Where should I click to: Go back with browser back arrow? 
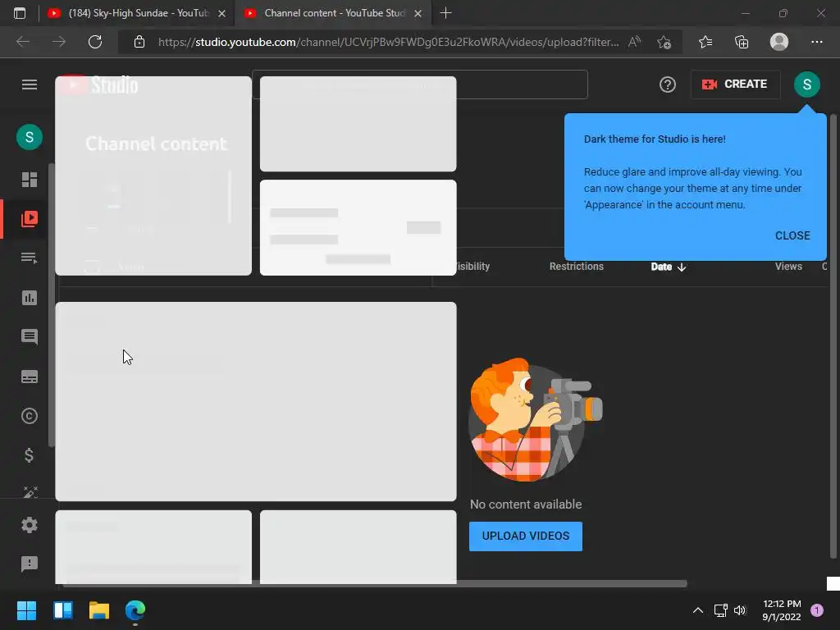point(23,42)
